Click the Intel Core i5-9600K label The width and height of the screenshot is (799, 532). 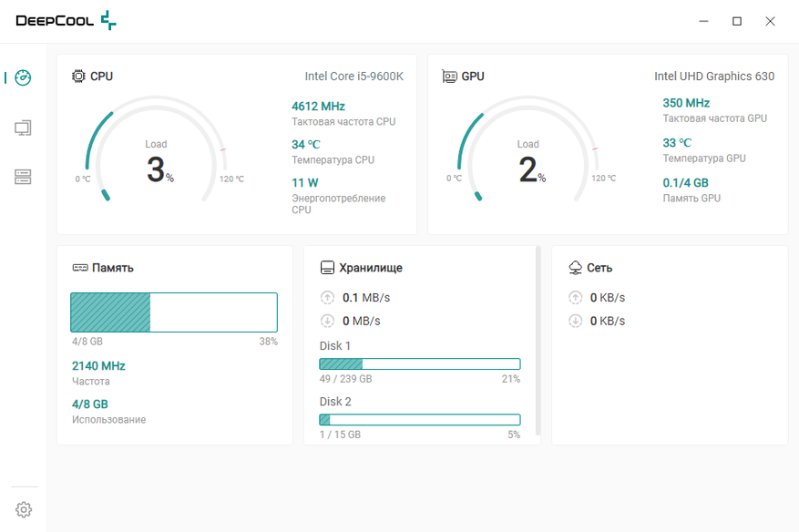(x=354, y=77)
